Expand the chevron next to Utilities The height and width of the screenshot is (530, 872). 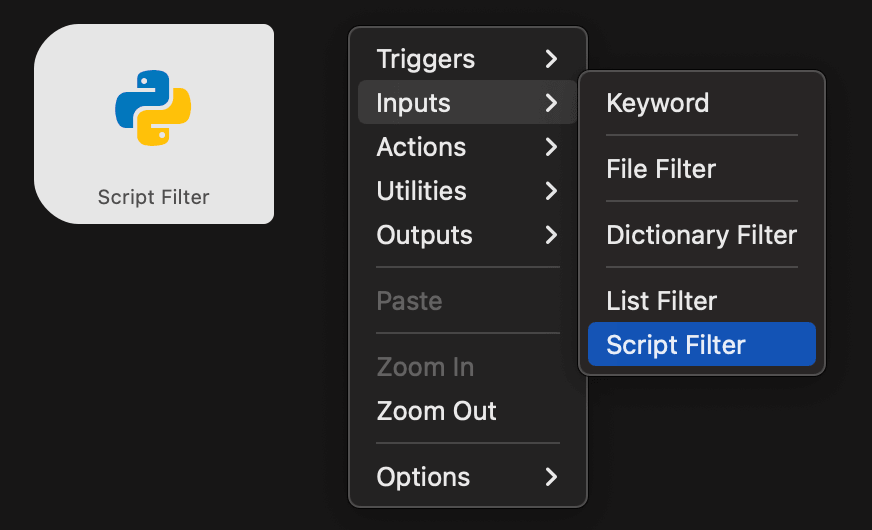pos(551,191)
